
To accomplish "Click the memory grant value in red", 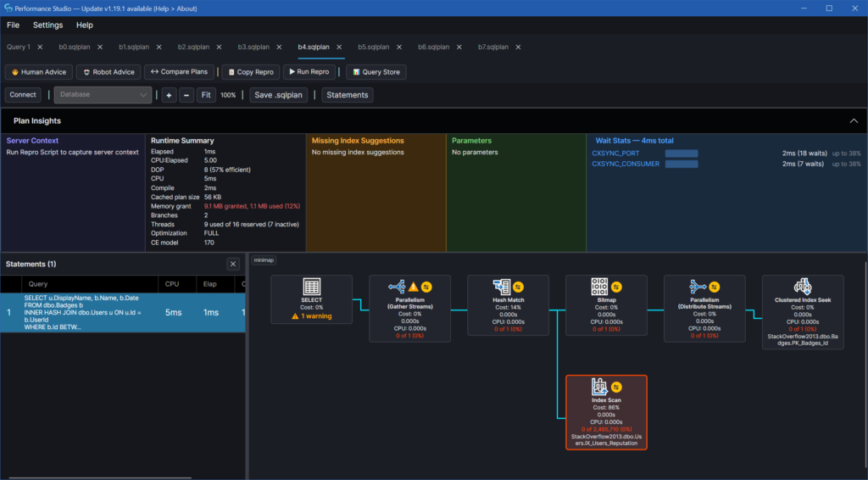I will [252, 206].
